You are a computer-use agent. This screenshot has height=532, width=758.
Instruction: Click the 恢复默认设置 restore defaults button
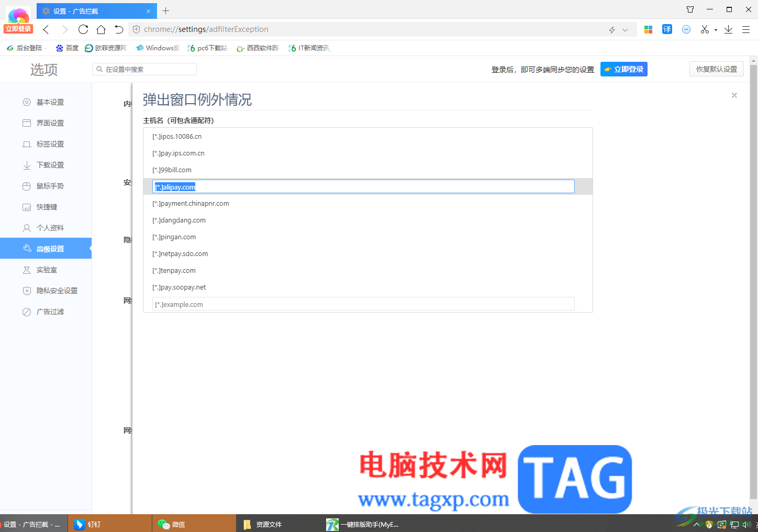pos(716,69)
